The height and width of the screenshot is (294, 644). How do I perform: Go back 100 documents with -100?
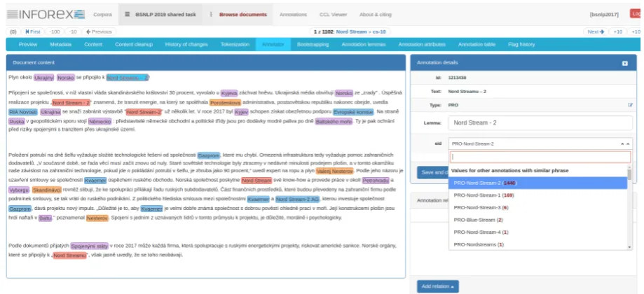point(55,31)
